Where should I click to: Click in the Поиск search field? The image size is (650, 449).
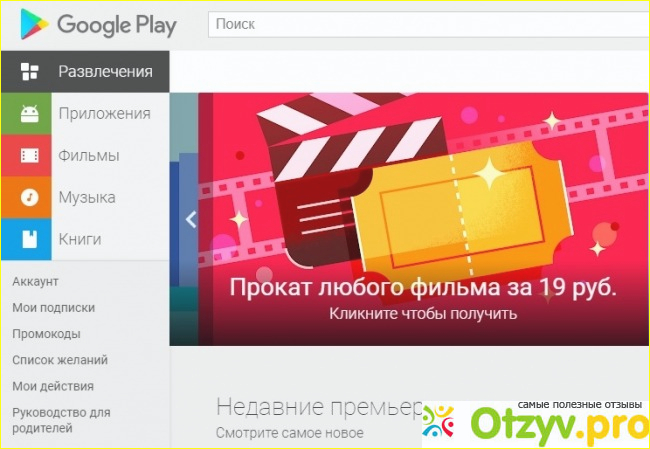tap(420, 23)
